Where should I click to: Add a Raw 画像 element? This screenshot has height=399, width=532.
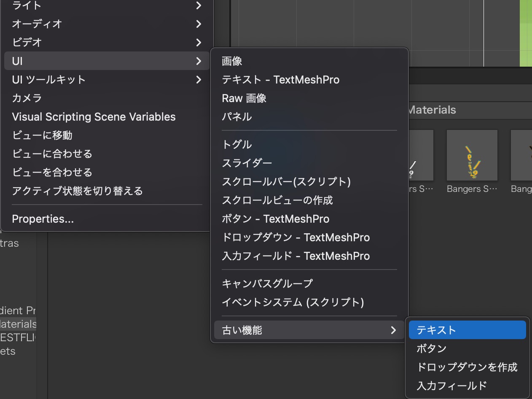[244, 98]
